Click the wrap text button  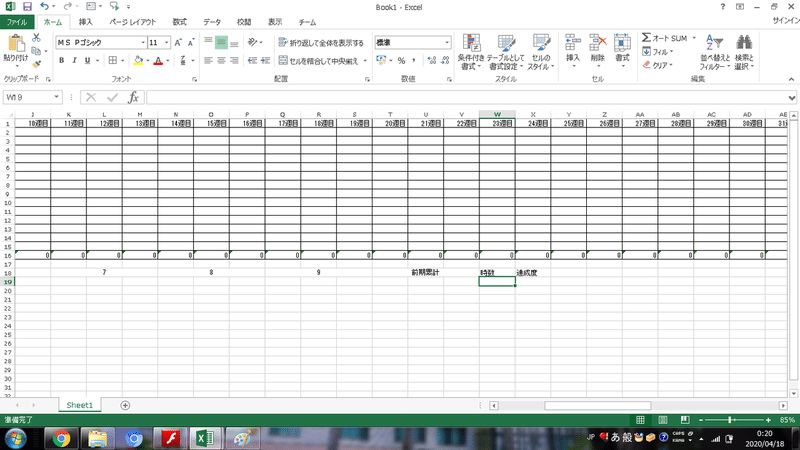pos(321,42)
